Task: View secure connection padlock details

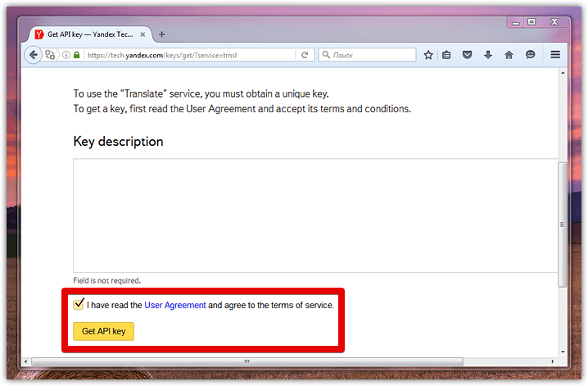Action: coord(76,55)
